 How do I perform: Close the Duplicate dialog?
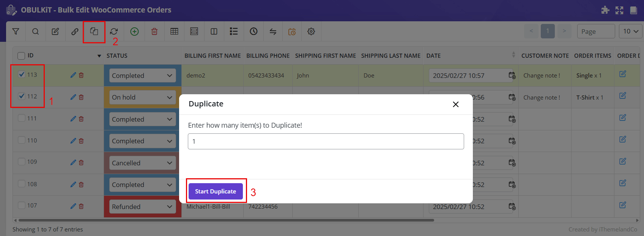click(x=456, y=104)
